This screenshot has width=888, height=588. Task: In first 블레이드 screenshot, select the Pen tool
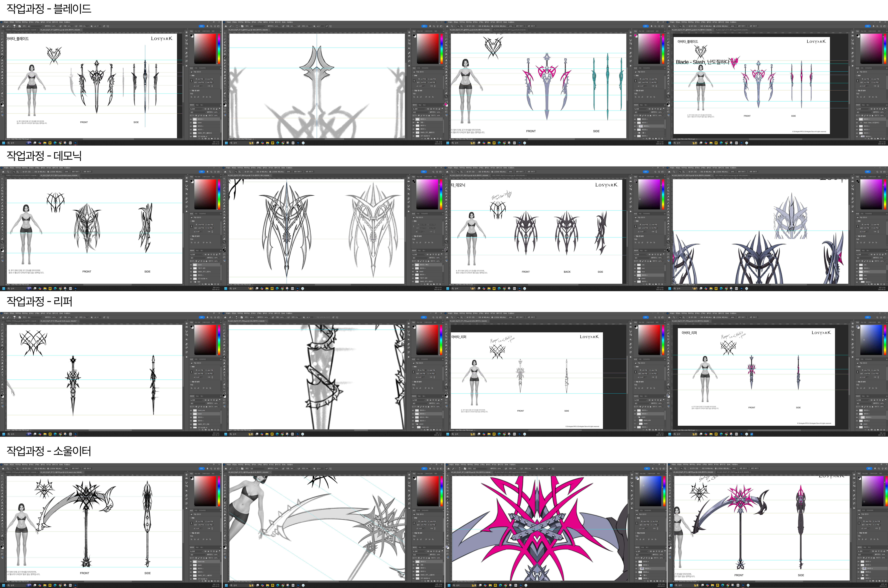2,81
